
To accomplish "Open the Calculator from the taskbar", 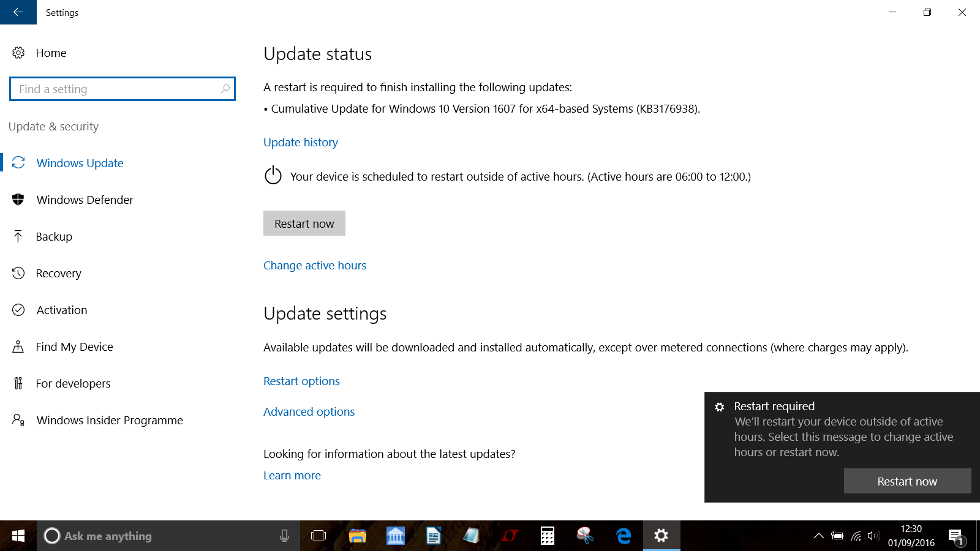I will (548, 536).
